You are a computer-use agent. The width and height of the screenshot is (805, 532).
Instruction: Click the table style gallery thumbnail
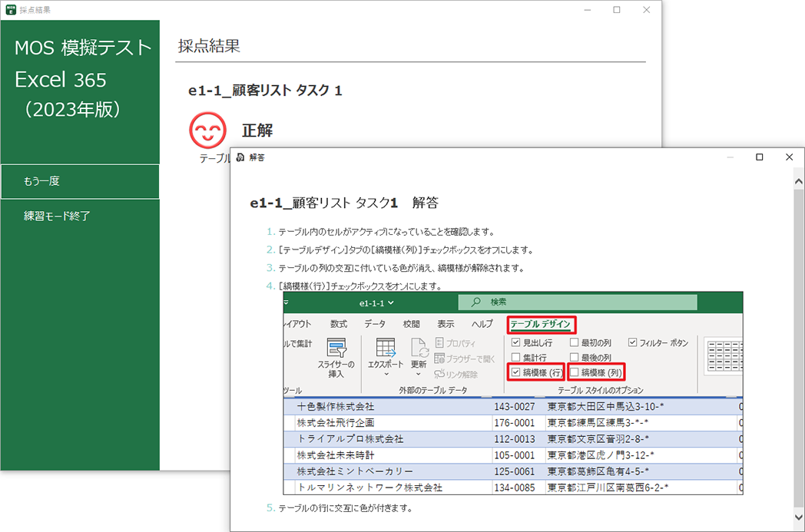click(724, 355)
